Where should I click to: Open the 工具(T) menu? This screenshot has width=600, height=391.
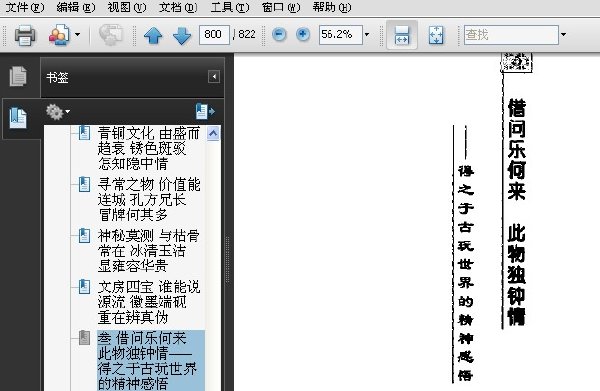229,7
